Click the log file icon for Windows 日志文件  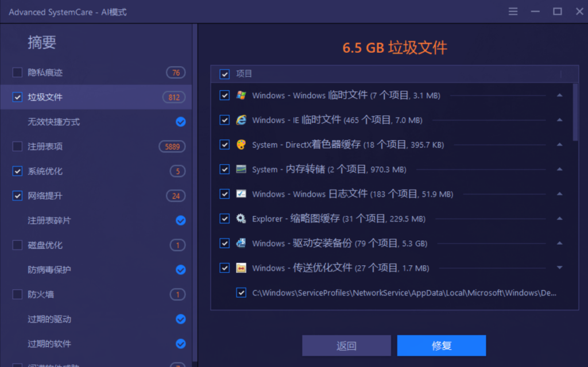[x=241, y=194]
